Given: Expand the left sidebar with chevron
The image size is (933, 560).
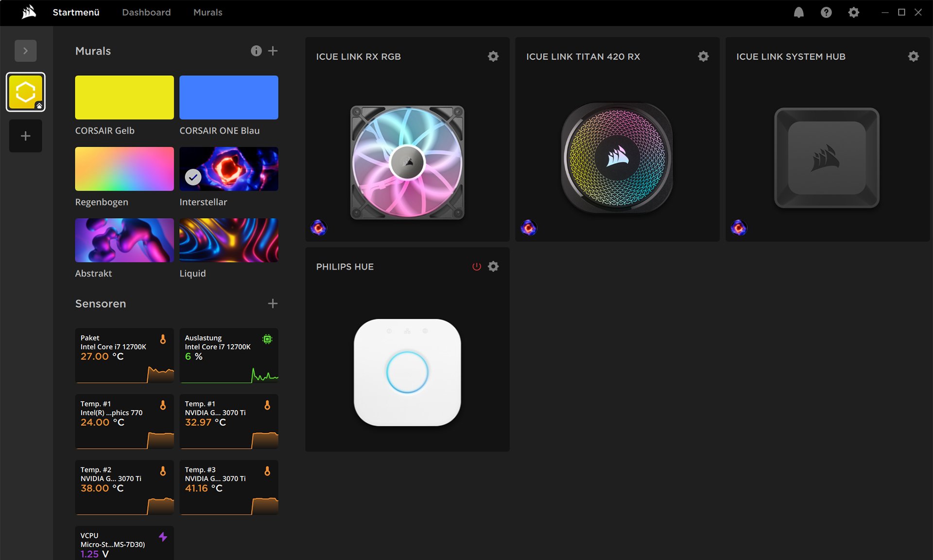Looking at the screenshot, I should pyautogui.click(x=26, y=51).
